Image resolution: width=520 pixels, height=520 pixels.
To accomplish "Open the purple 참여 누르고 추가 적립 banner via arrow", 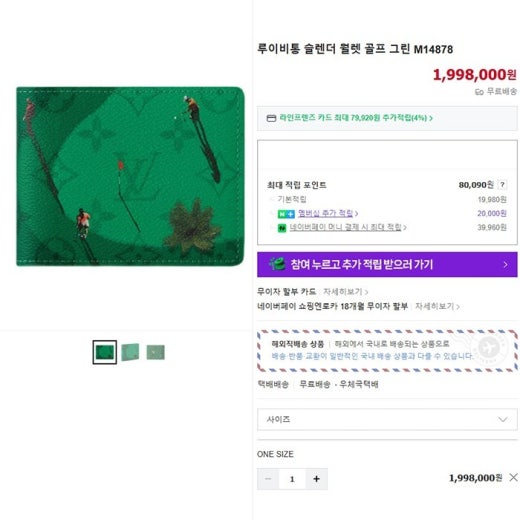I will [x=505, y=265].
